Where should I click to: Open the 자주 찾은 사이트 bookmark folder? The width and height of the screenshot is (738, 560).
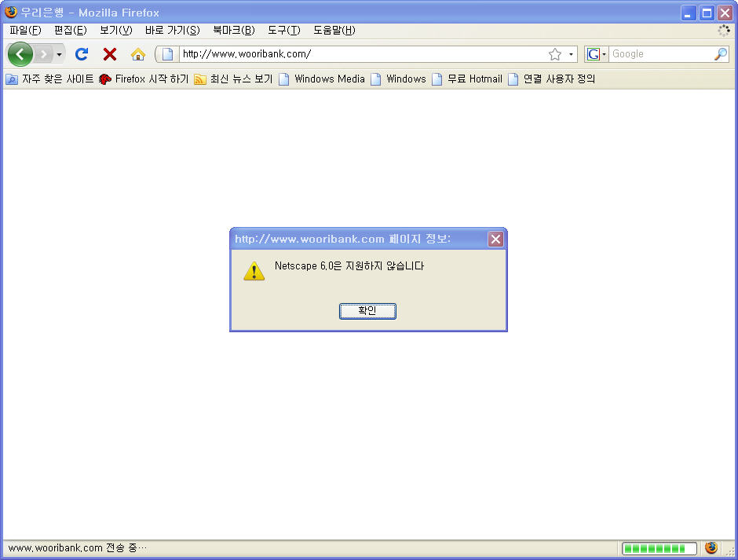pyautogui.click(x=49, y=79)
